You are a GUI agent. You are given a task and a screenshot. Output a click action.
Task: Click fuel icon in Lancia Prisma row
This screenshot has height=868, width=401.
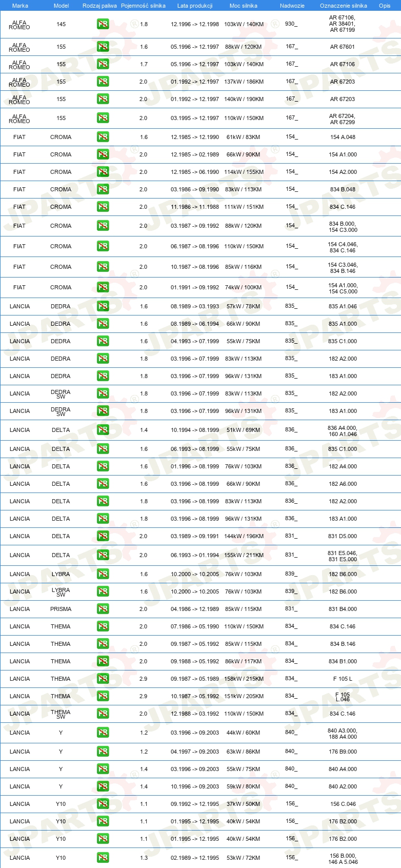pyautogui.click(x=103, y=609)
